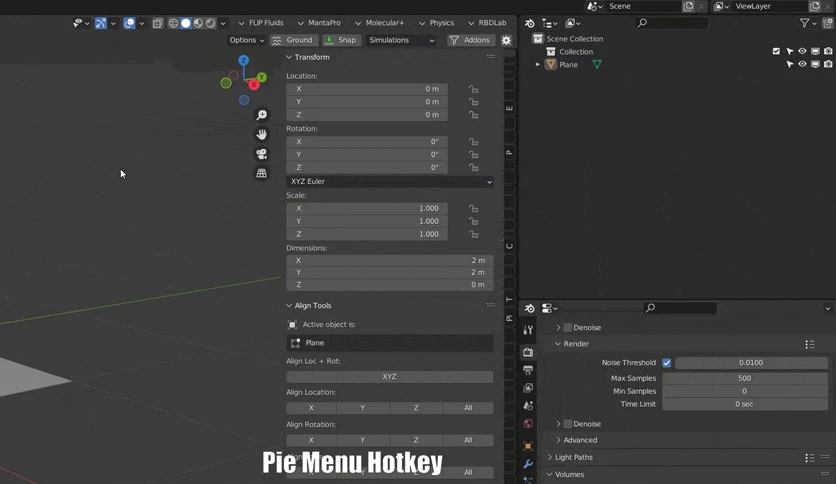Click the Time Limit 0 sec field

pos(745,404)
